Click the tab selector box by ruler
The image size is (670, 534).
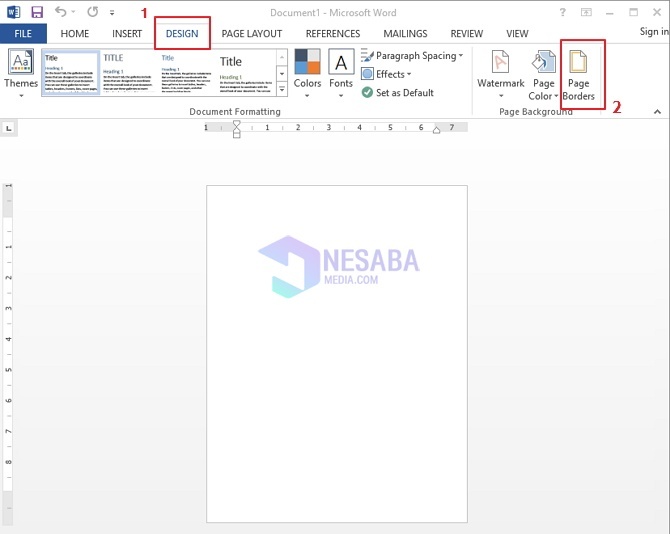tap(9, 128)
